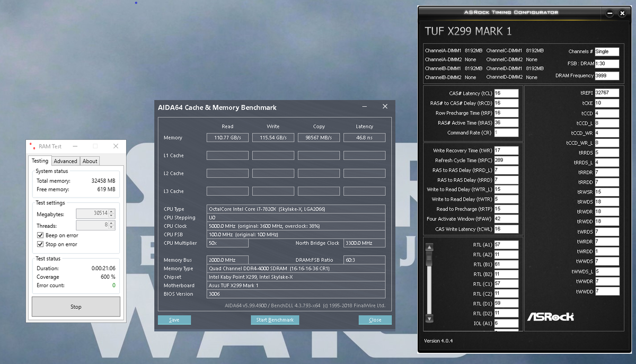Click the IOL (A1) field showing 6
This screenshot has height=364, width=636.
tap(506, 323)
